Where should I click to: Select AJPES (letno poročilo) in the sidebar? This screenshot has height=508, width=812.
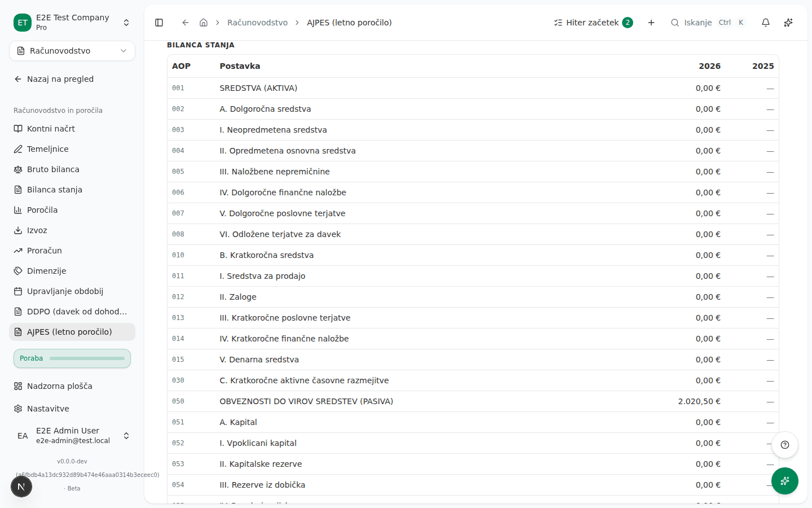[x=72, y=332]
